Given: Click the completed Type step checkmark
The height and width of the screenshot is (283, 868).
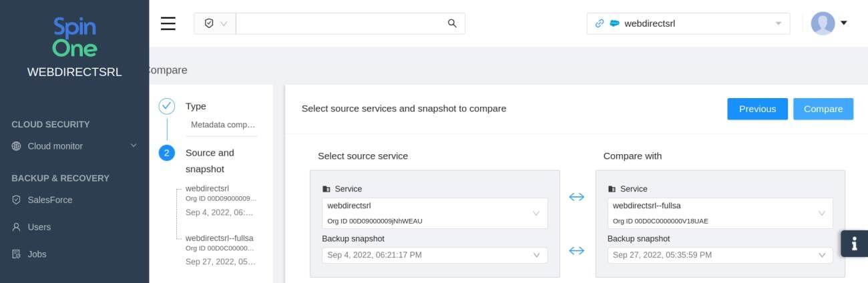Looking at the screenshot, I should tap(167, 106).
